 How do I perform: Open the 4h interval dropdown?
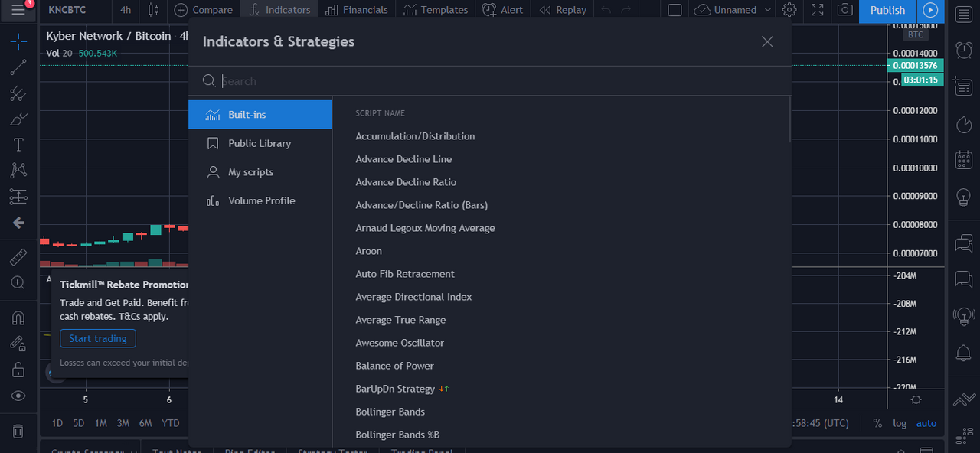click(126, 10)
